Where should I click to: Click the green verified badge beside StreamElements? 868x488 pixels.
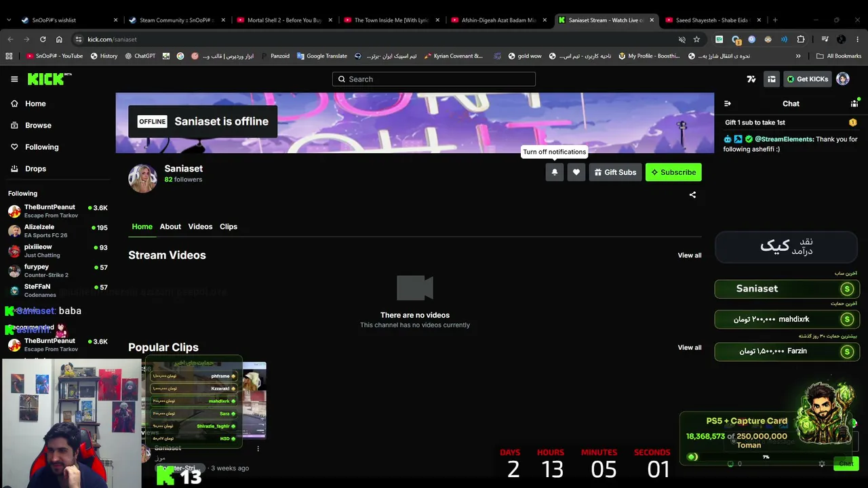pyautogui.click(x=749, y=139)
